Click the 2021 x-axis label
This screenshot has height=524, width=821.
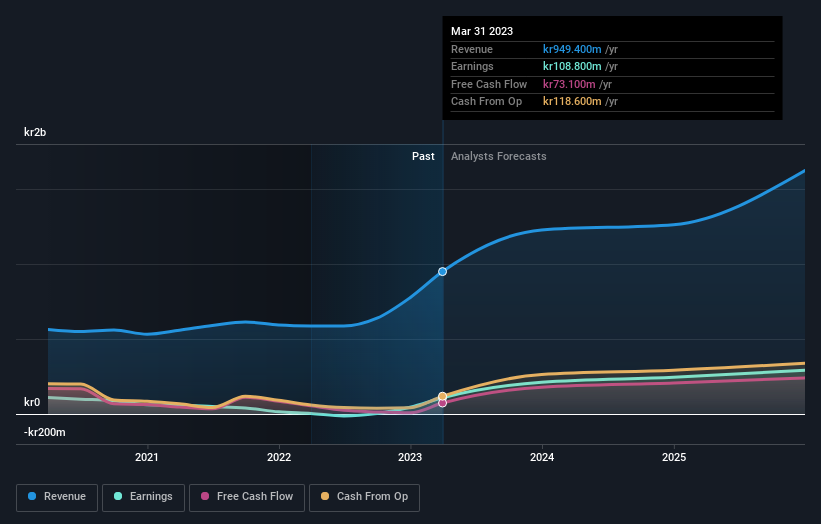click(x=147, y=457)
